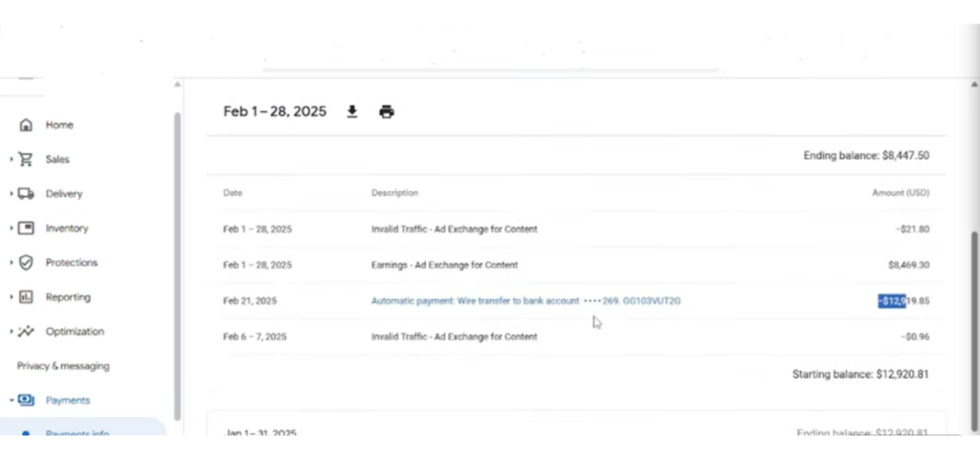Expand the Sales menu arrow
This screenshot has height=459, width=980.
(11, 160)
